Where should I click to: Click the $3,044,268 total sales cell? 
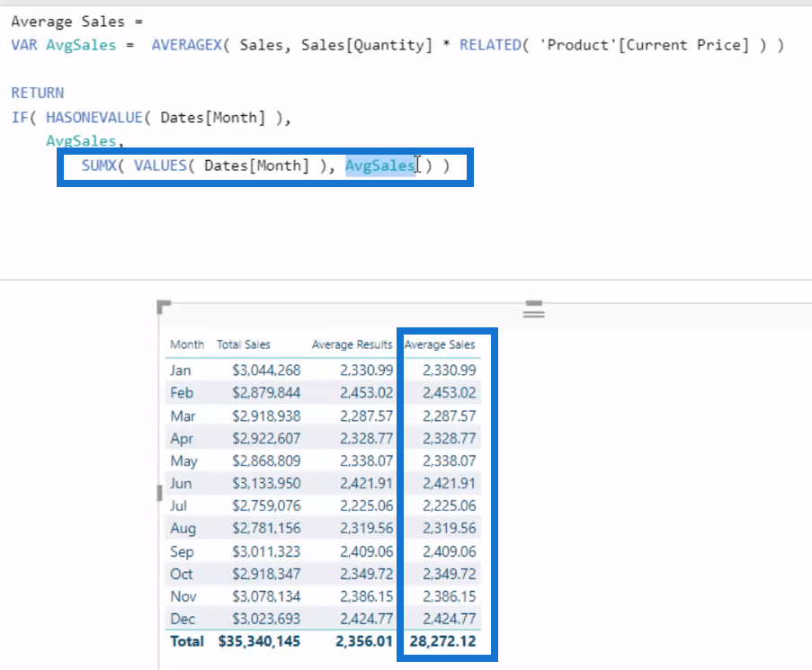(266, 371)
